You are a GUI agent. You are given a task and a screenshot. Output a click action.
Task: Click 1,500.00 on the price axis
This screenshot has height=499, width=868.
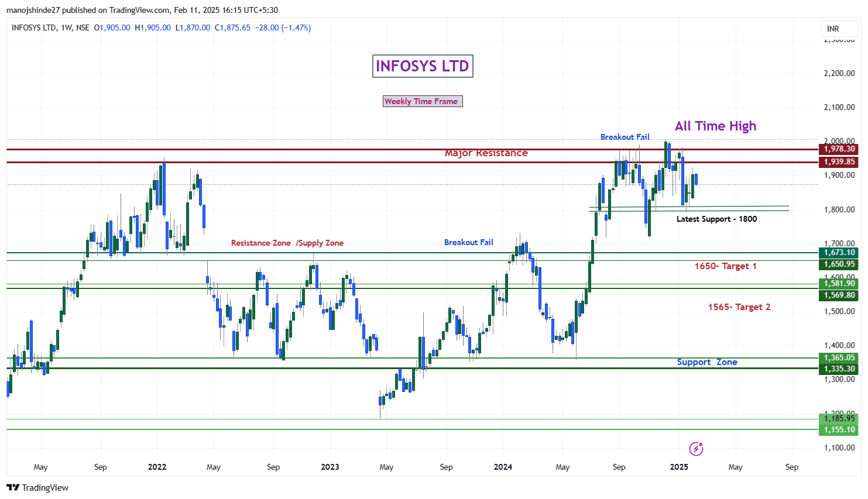click(839, 311)
